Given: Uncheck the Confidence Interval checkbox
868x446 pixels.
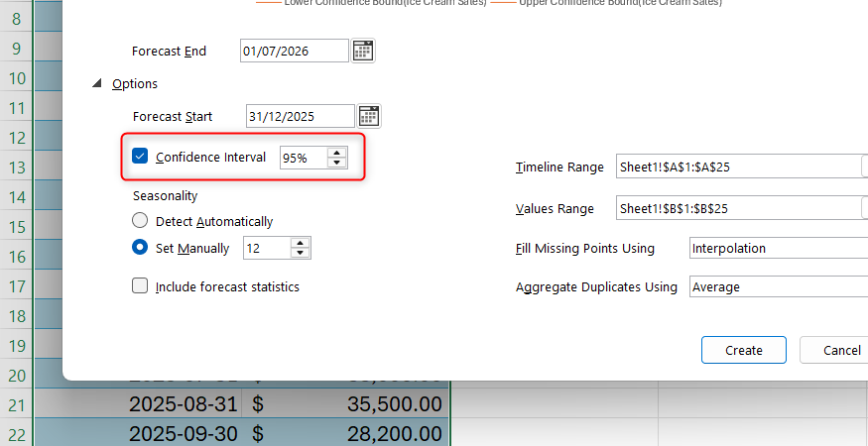Looking at the screenshot, I should 140,156.
